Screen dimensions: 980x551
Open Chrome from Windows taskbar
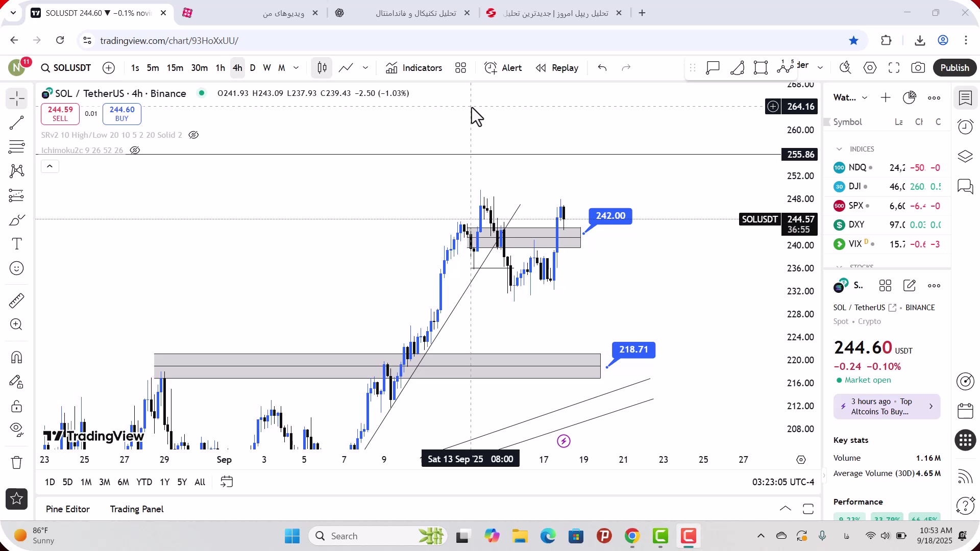click(x=632, y=536)
